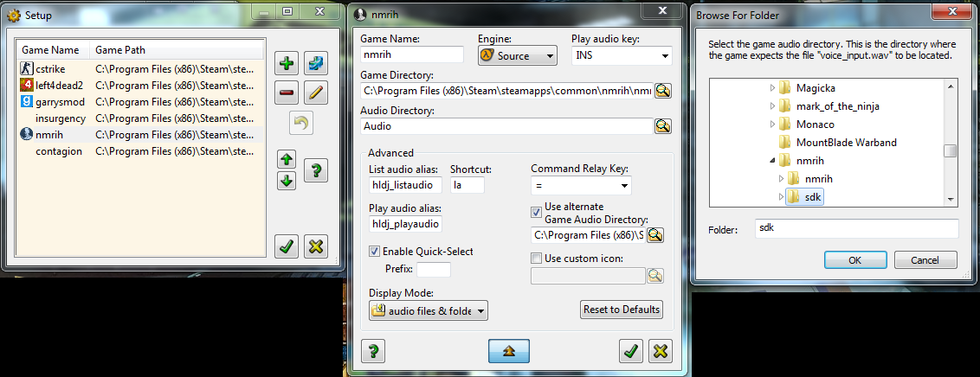Select the sdk folder item
Image resolution: width=980 pixels, height=377 pixels.
[x=805, y=197]
